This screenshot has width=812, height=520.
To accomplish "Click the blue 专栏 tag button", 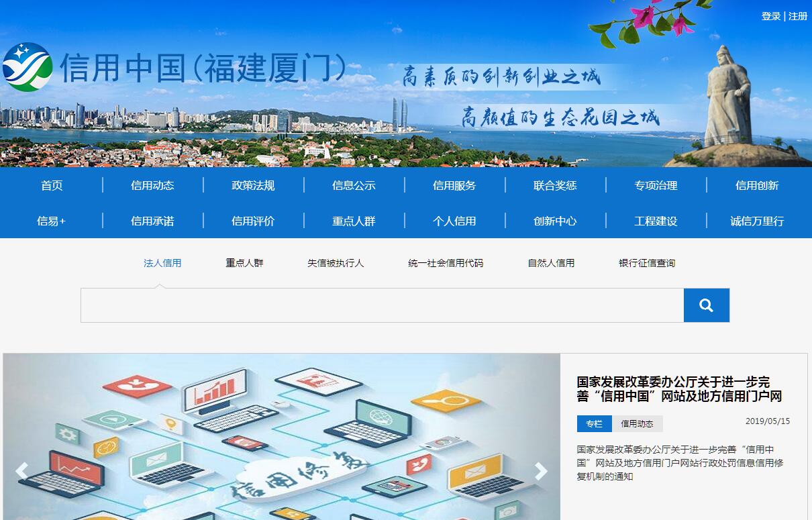I will 594,424.
